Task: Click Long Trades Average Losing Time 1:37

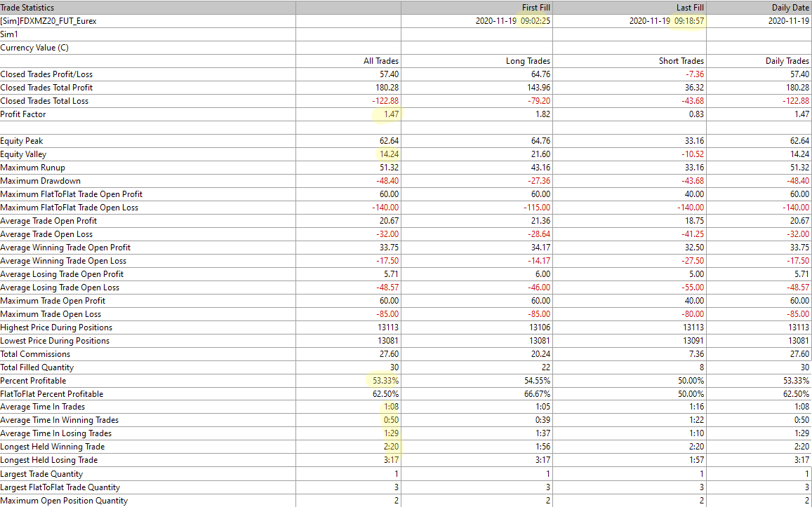Action: [x=543, y=433]
